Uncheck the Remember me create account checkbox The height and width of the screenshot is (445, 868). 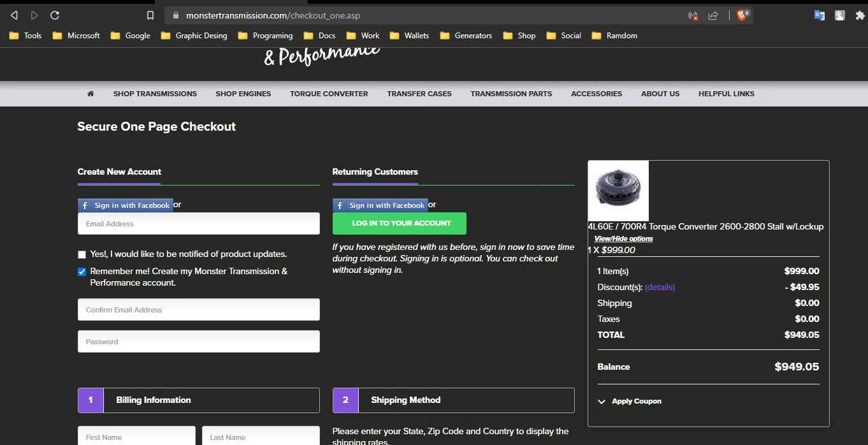(x=82, y=272)
